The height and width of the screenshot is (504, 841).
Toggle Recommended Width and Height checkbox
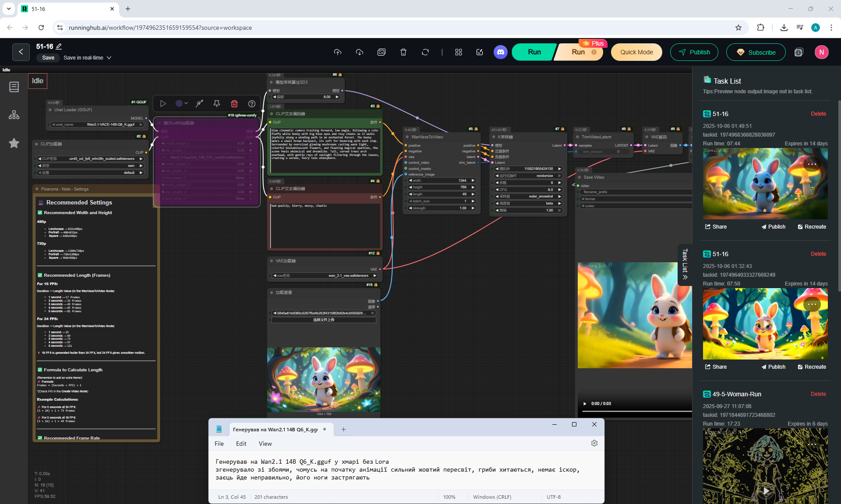(x=40, y=213)
